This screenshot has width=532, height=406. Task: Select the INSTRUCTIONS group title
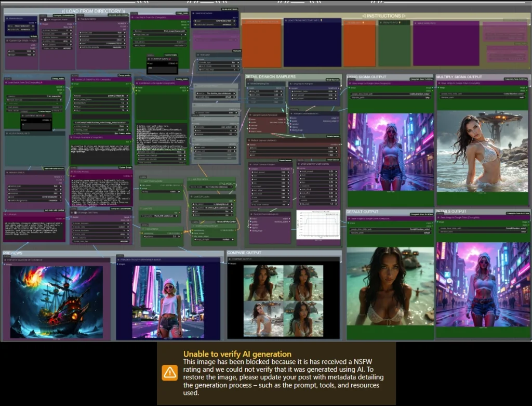[x=383, y=16]
